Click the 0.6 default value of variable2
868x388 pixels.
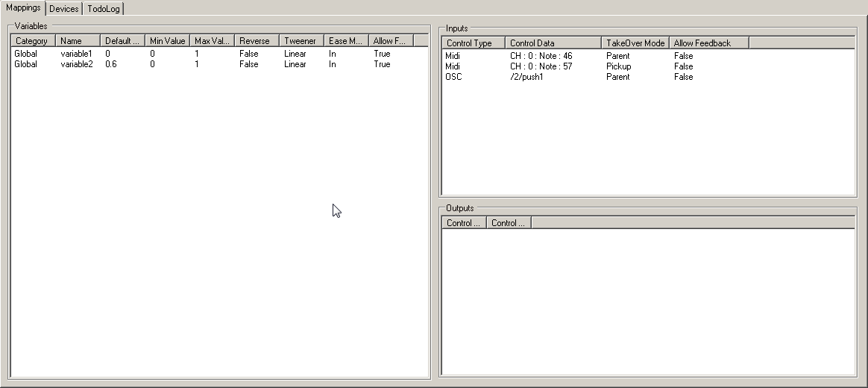click(111, 64)
